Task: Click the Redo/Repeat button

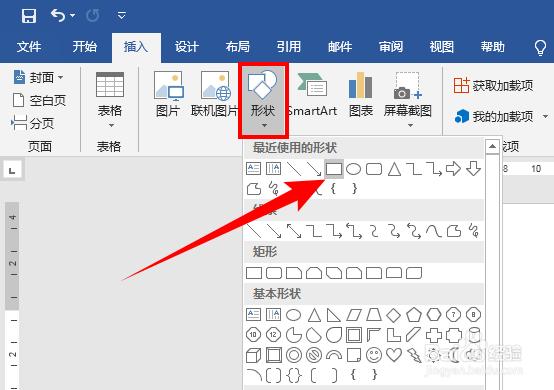Action: [93, 16]
